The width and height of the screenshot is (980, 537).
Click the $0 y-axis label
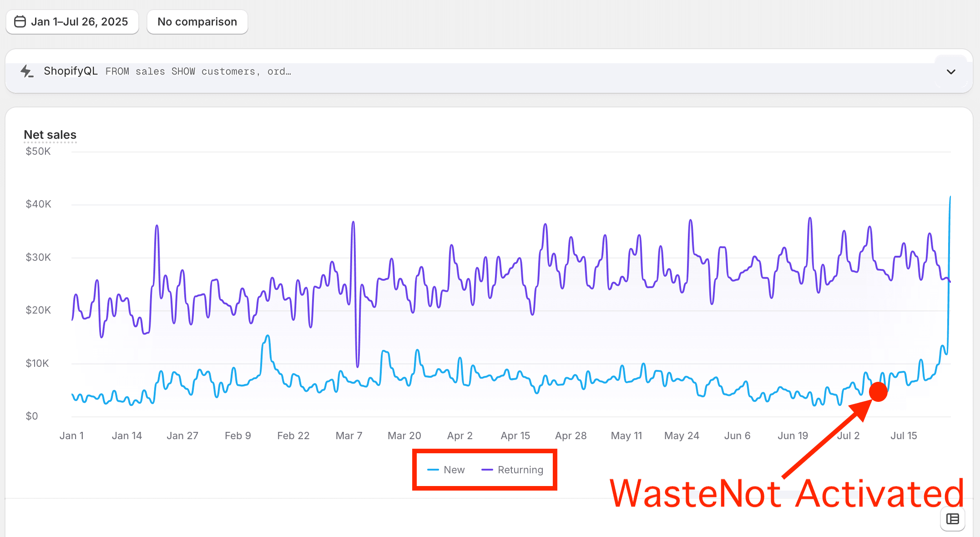coord(32,416)
